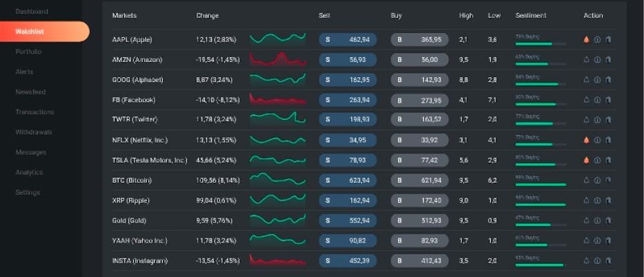This screenshot has width=644, height=277.
Task: Turn on Gold (Gold) alert bell
Action: point(587,220)
